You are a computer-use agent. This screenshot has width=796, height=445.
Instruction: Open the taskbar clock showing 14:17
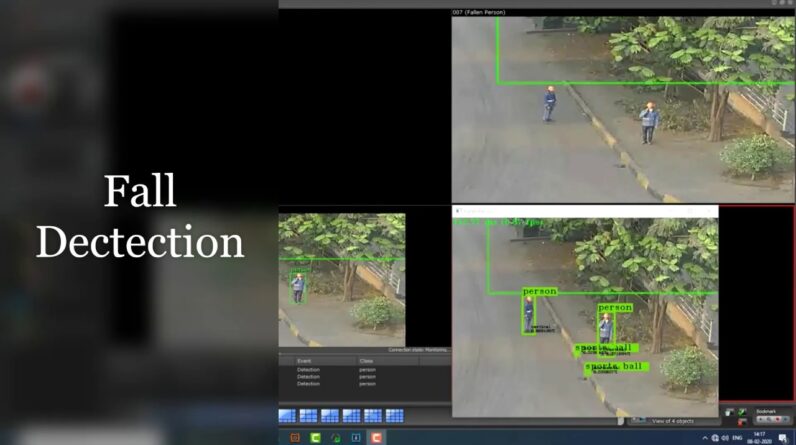[759, 438]
